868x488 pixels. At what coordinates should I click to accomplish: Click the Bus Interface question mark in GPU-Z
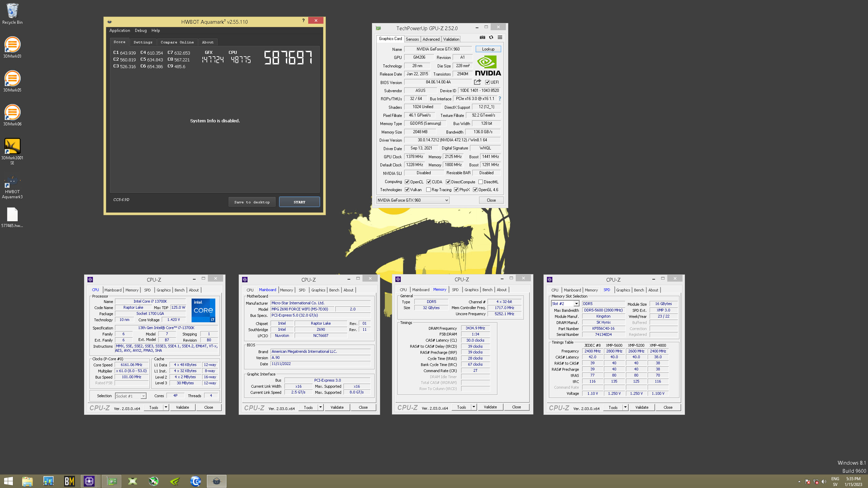click(x=499, y=99)
